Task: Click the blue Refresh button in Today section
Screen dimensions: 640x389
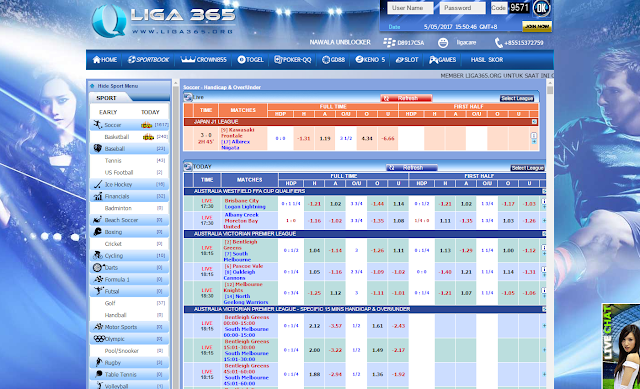Action: coord(411,168)
